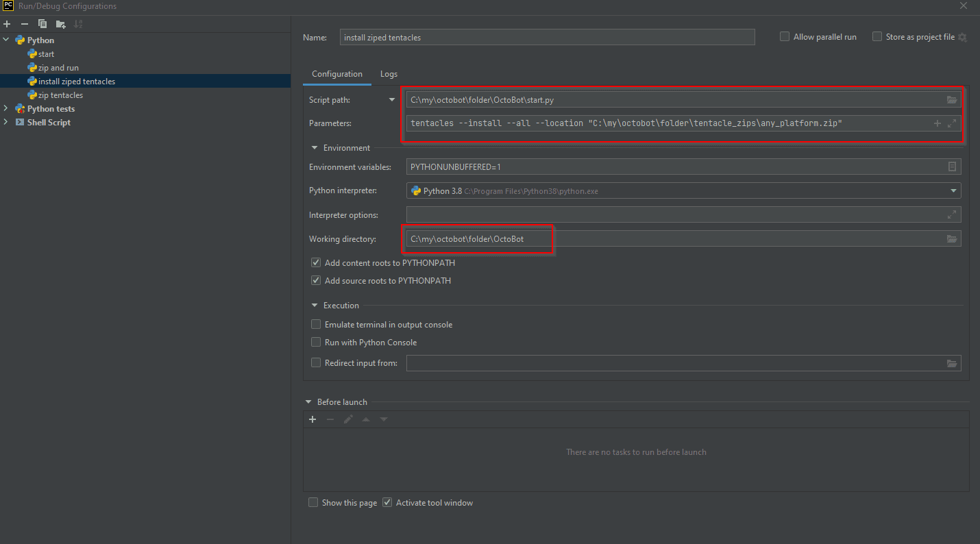Remove the selected configuration
Image resolution: width=980 pixels, height=544 pixels.
coord(25,24)
